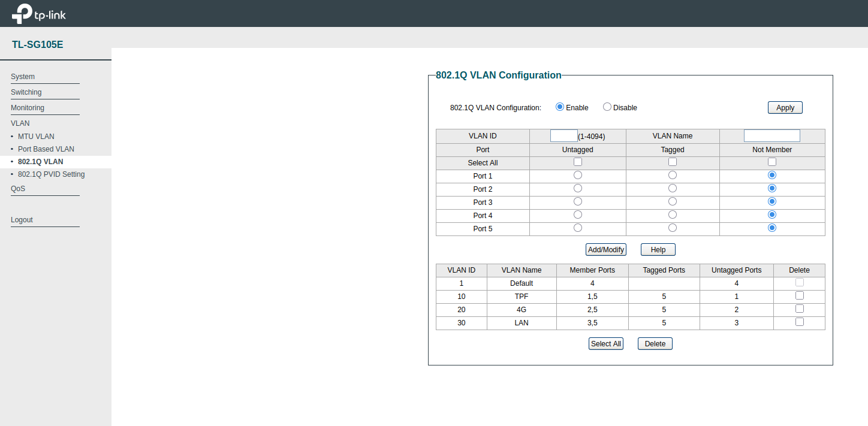Screen dimensions: 868x426
Task: Set Port 5 to Not Member
Action: 772,228
